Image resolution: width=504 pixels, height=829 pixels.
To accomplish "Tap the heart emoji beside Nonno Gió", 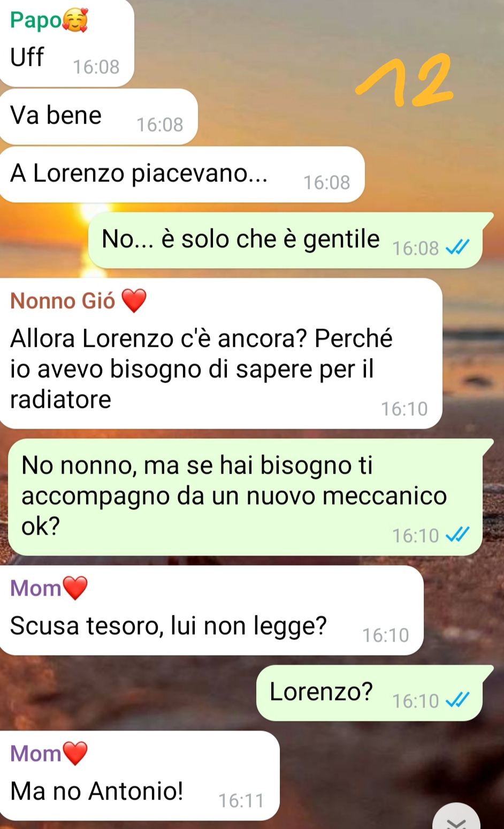I will [134, 301].
